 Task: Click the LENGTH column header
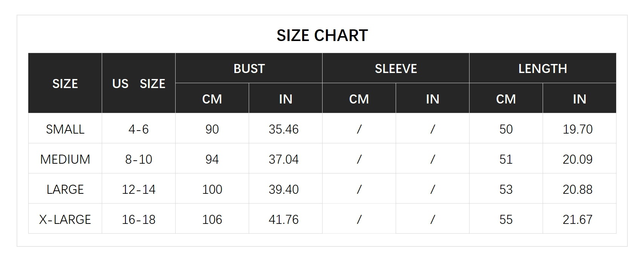(x=542, y=68)
